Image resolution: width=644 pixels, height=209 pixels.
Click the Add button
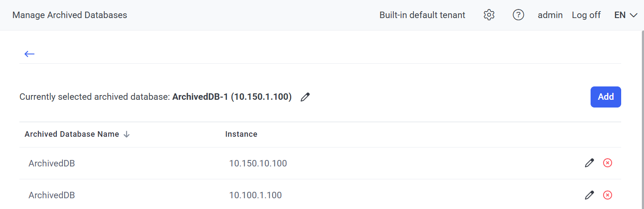tap(605, 97)
